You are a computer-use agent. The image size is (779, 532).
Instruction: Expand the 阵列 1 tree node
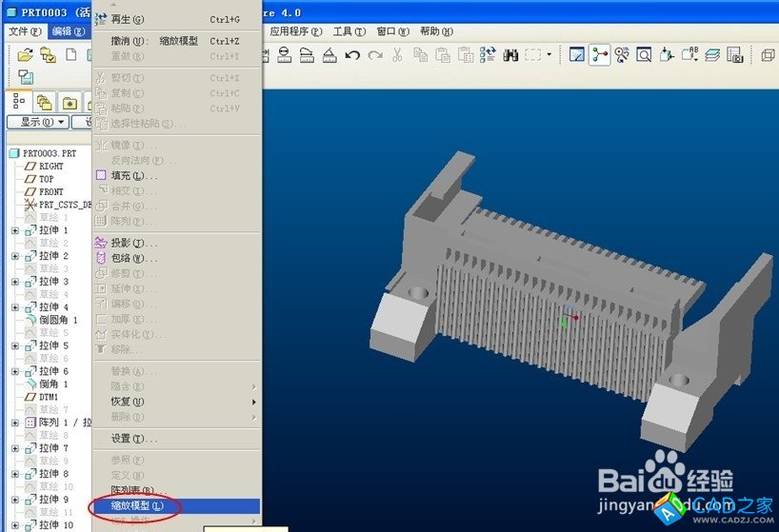(x=15, y=423)
